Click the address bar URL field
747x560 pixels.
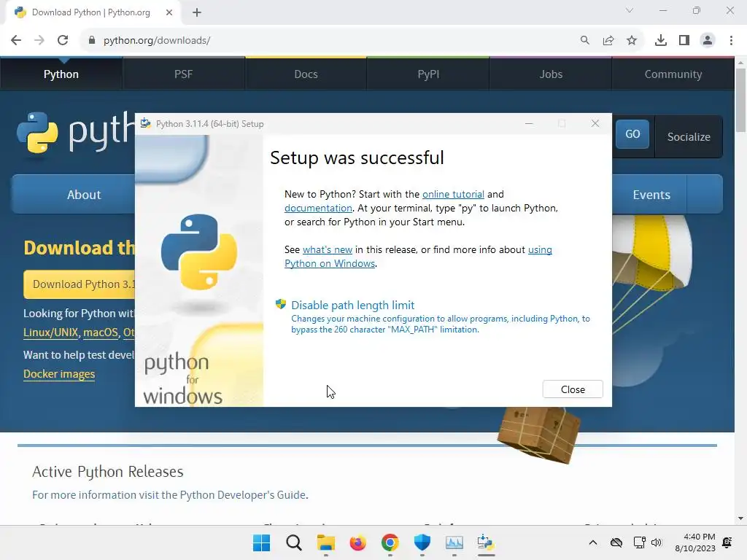tap(329, 41)
